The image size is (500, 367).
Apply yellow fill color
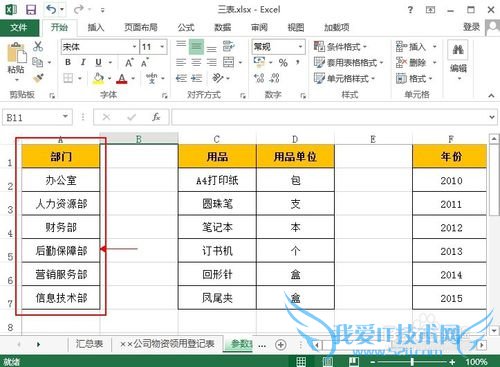click(x=99, y=79)
